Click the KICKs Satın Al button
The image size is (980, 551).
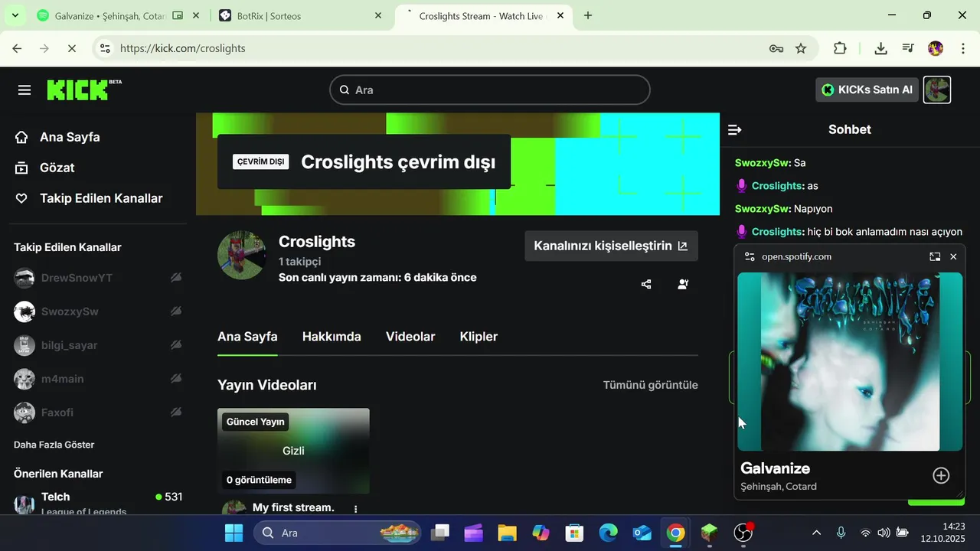click(867, 90)
